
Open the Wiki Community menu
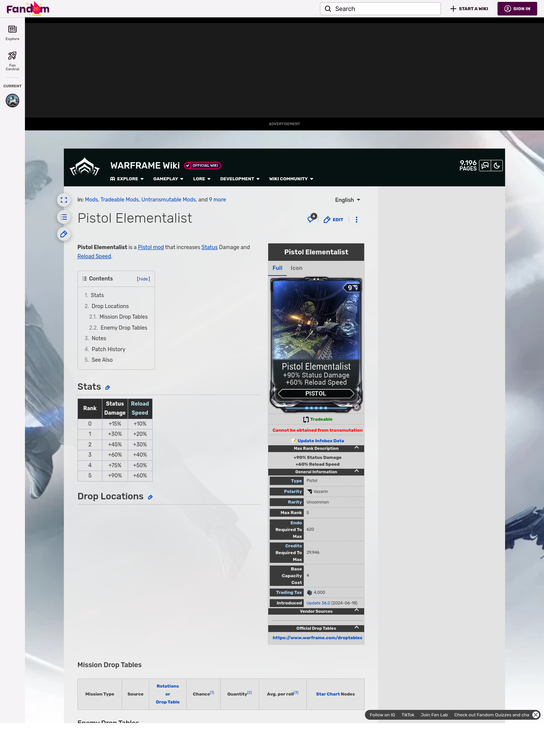tap(291, 179)
